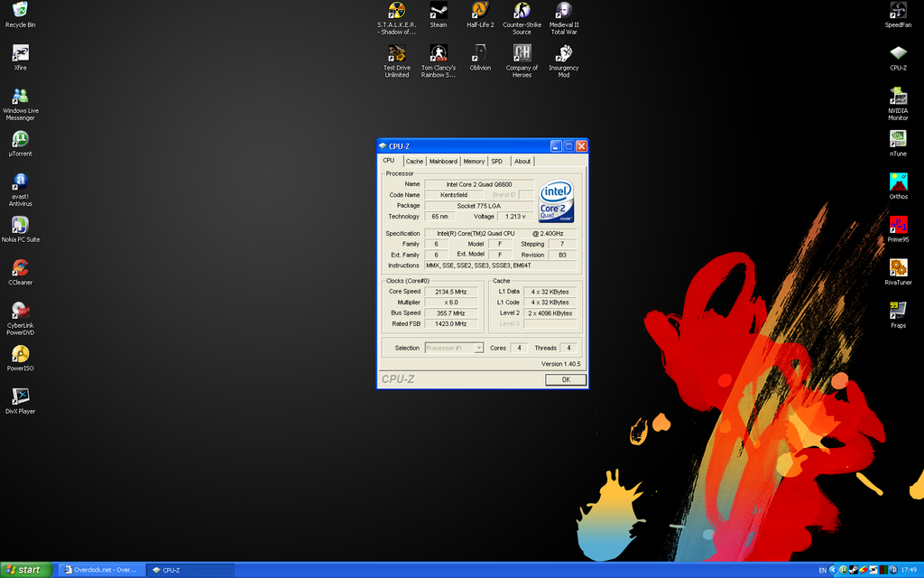This screenshot has height=578, width=924.
Task: Click the µTorrent tray icon
Action: click(844, 570)
